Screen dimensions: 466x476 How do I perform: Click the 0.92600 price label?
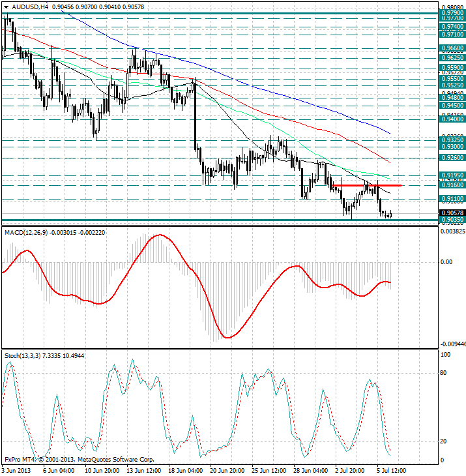pos(452,158)
